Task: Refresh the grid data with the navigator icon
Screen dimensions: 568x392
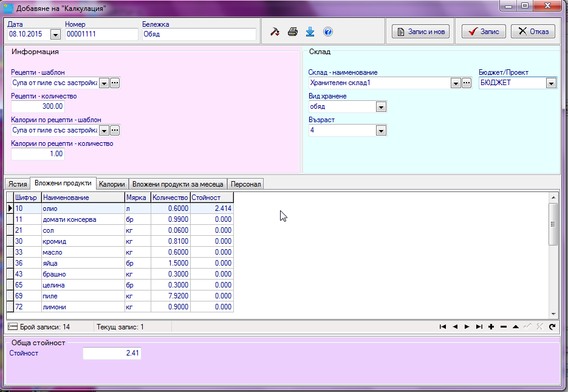Action: (x=552, y=327)
